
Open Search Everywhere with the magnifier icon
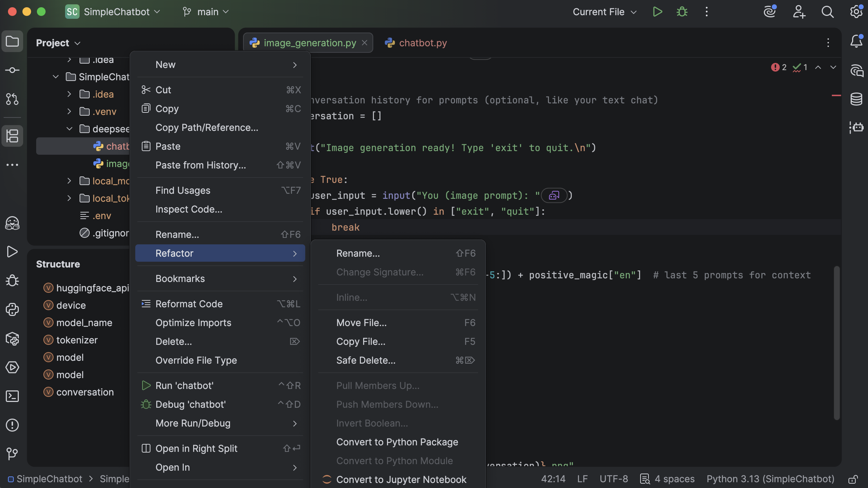click(x=827, y=12)
